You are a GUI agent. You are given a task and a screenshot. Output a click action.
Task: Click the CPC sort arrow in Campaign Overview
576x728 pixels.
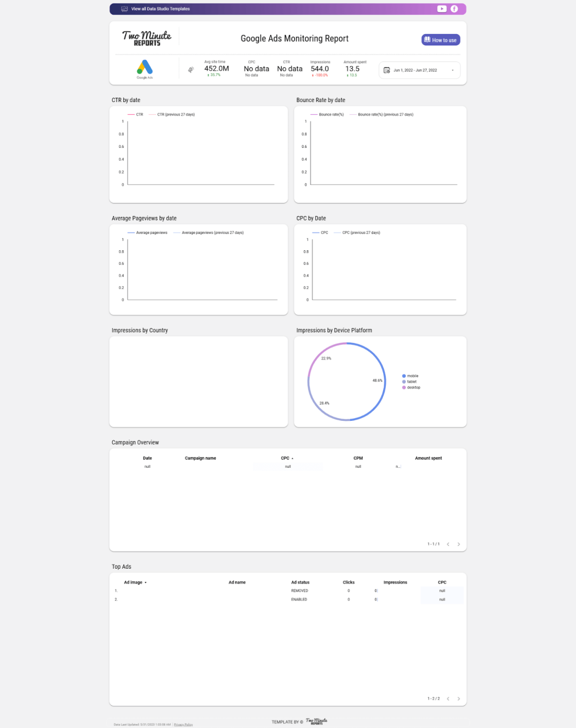292,458
